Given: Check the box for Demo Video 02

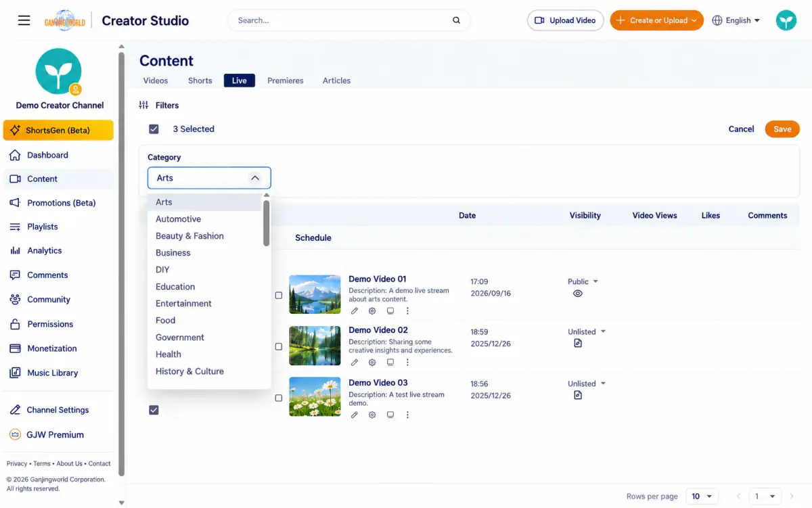Looking at the screenshot, I should point(279,346).
